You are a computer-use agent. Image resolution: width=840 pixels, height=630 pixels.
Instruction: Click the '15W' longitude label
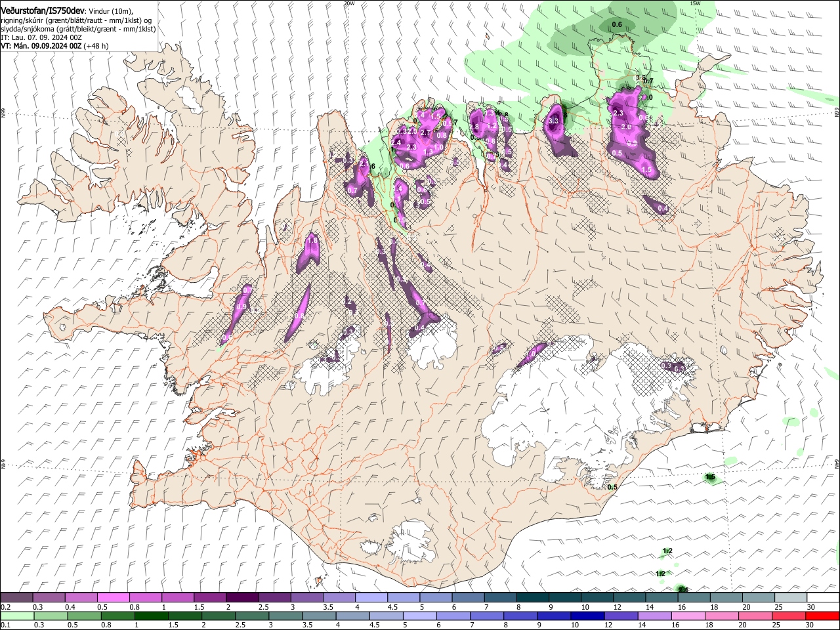pos(695,3)
